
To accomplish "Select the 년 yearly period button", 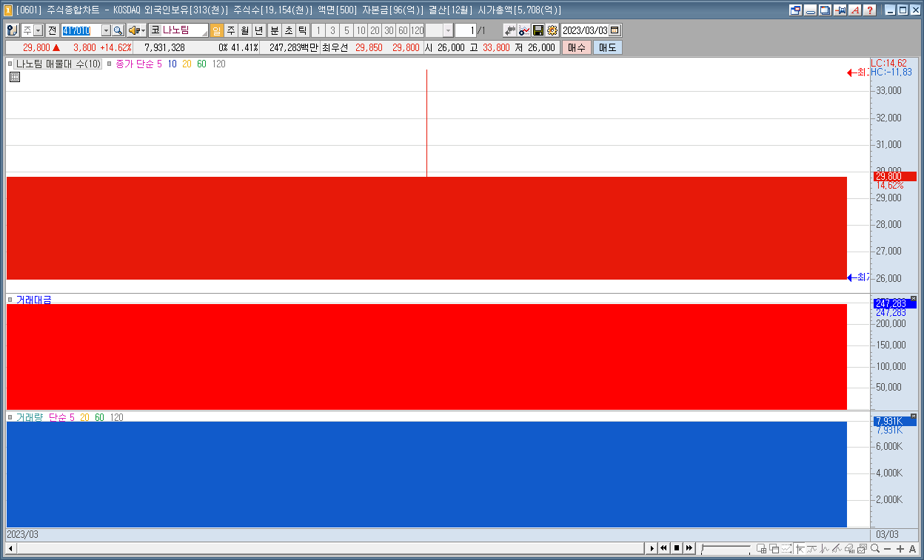I will (259, 30).
